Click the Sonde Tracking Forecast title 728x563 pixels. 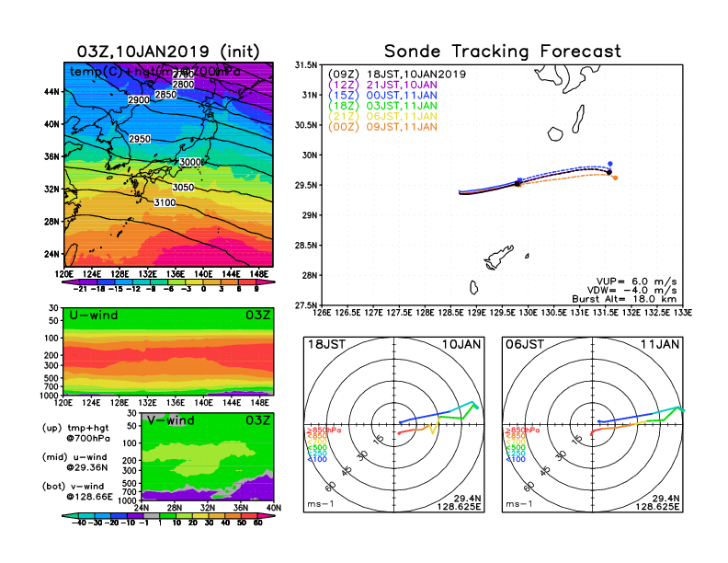502,52
